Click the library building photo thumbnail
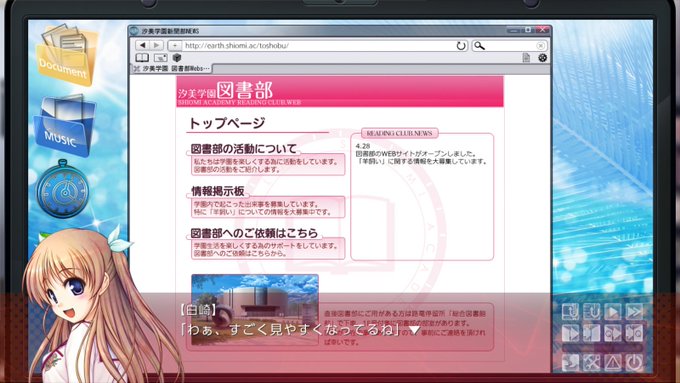The width and height of the screenshot is (680, 383). click(255, 309)
